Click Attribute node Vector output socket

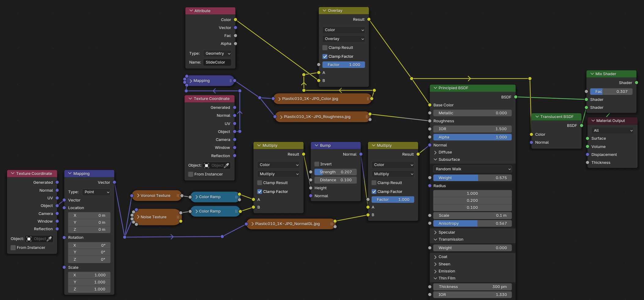point(235,28)
